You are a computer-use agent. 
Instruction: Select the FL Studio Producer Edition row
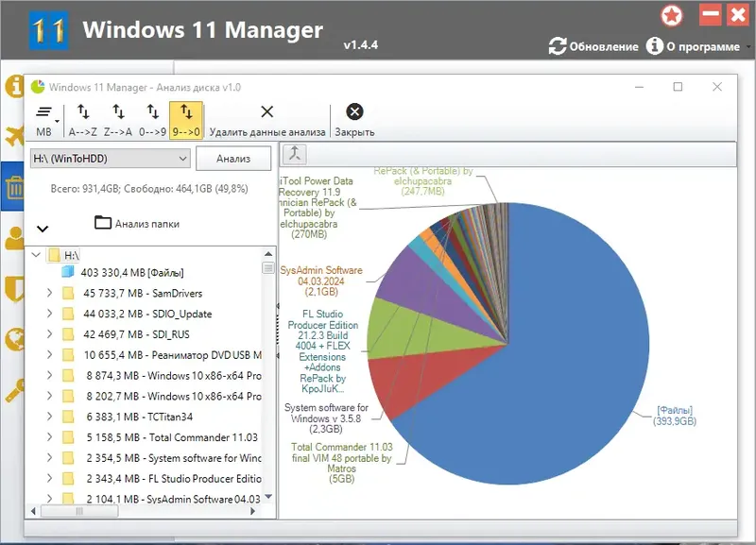click(174, 479)
